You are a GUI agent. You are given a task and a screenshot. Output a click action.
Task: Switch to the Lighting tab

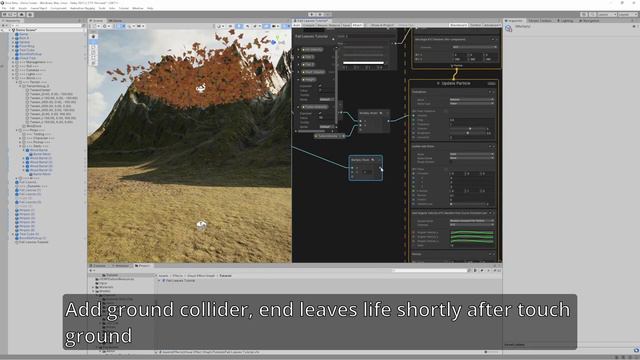click(566, 20)
